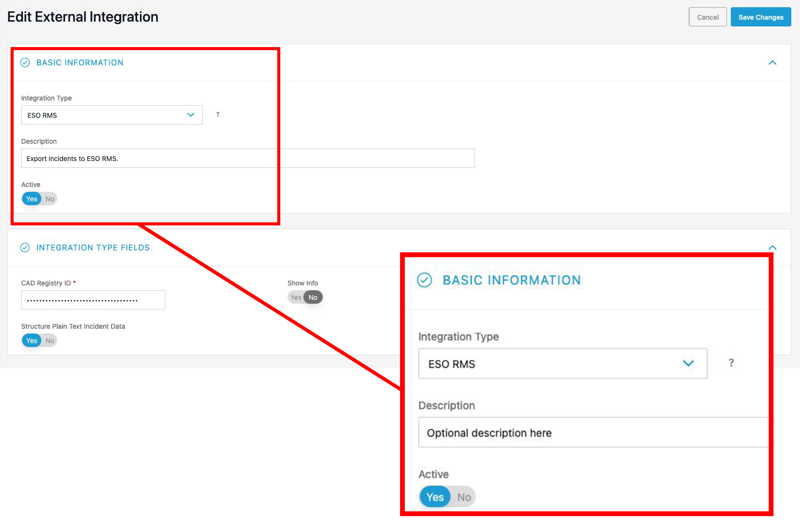Click the Integration Type Fields checkmark icon
Viewport: 800px width, 532px height.
[25, 247]
